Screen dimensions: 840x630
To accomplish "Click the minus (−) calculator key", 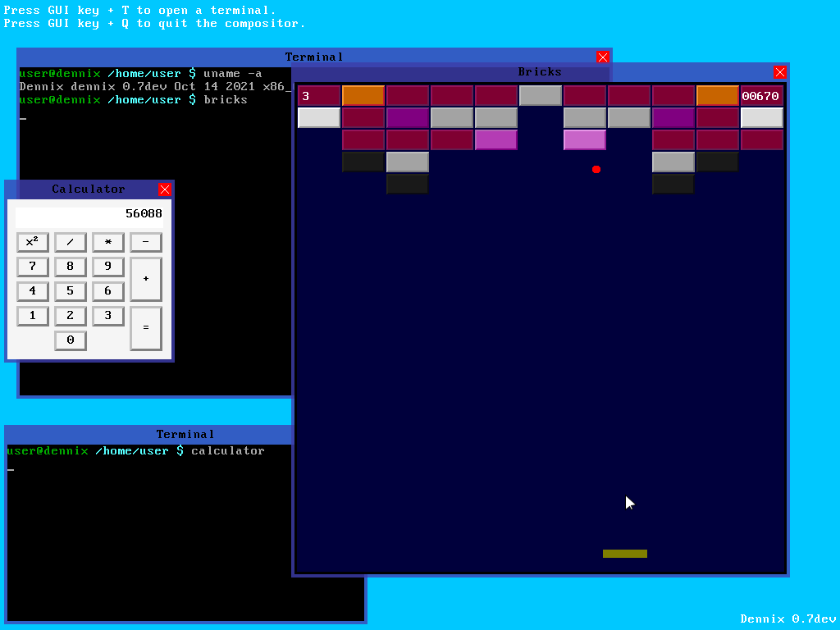I will 146,242.
